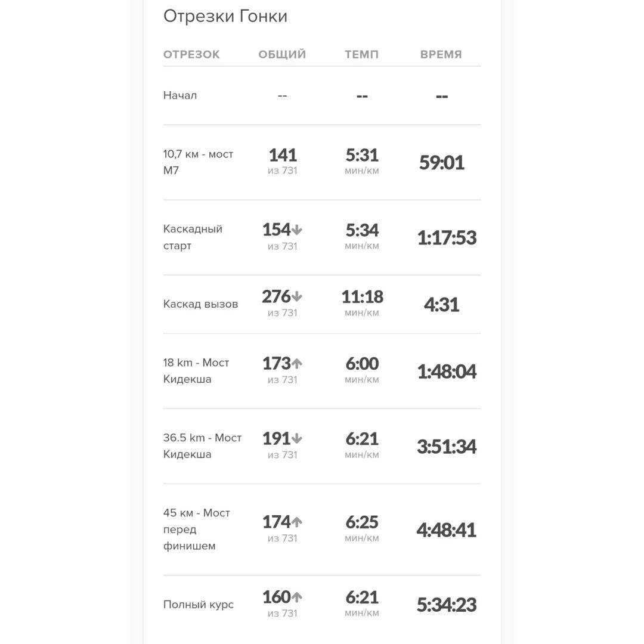This screenshot has width=644, height=644.
Task: Select the Каскад вызов segment label
Action: [200, 304]
